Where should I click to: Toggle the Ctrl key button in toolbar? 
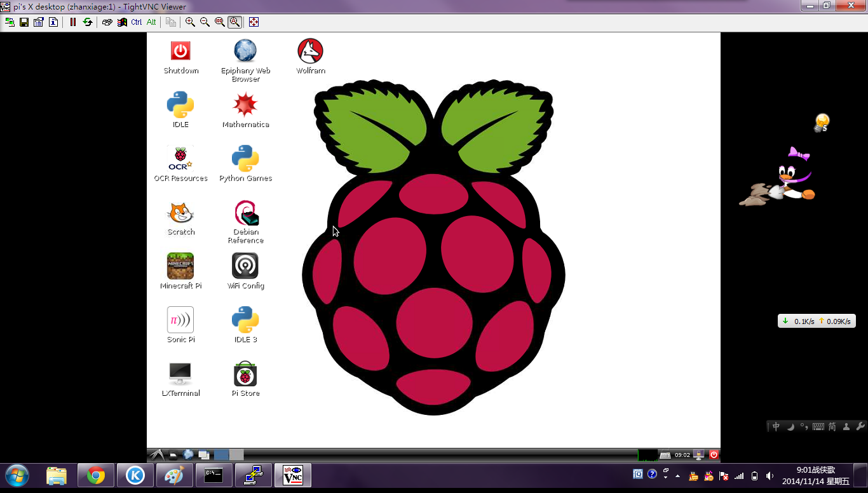(x=137, y=22)
